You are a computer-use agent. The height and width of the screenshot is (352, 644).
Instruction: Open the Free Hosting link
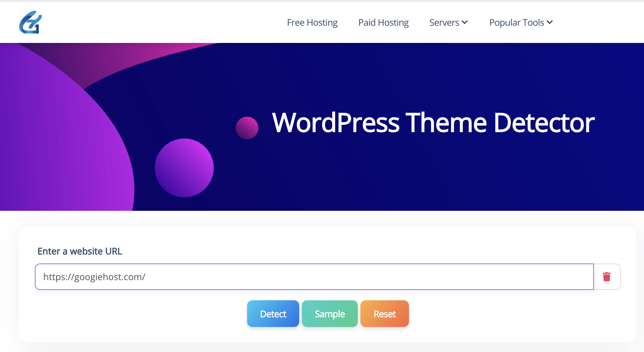click(x=312, y=22)
